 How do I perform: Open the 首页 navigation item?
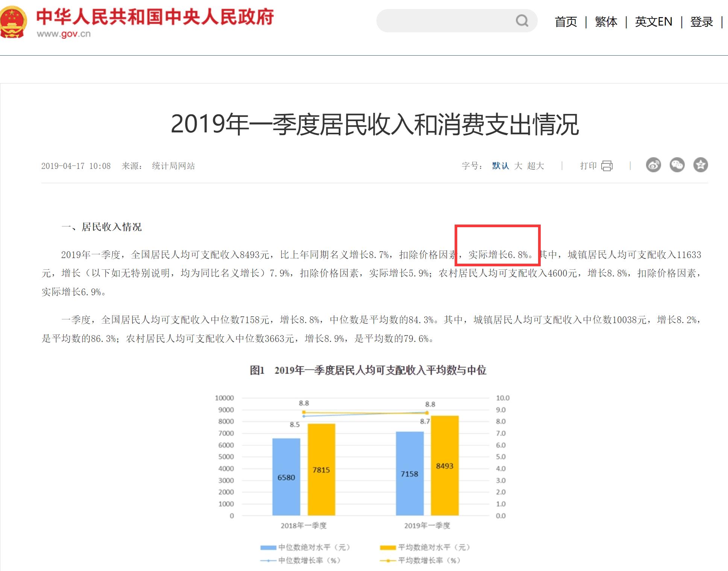(x=566, y=21)
